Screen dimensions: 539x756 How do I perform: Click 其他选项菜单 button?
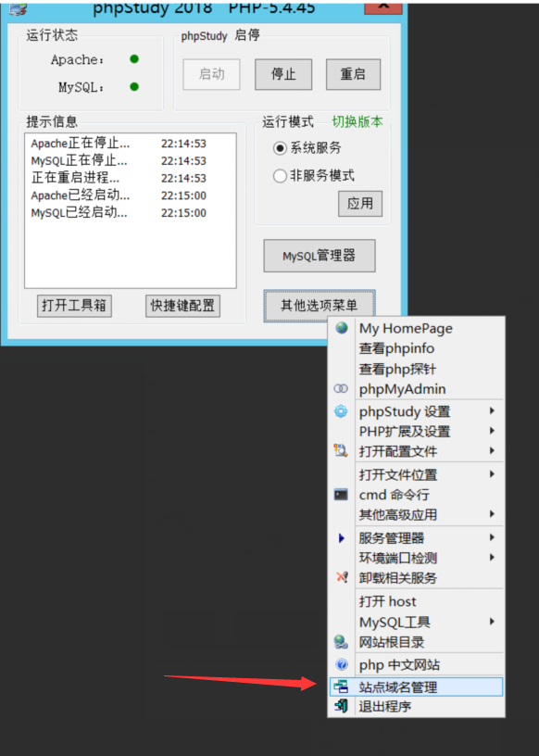tap(320, 305)
